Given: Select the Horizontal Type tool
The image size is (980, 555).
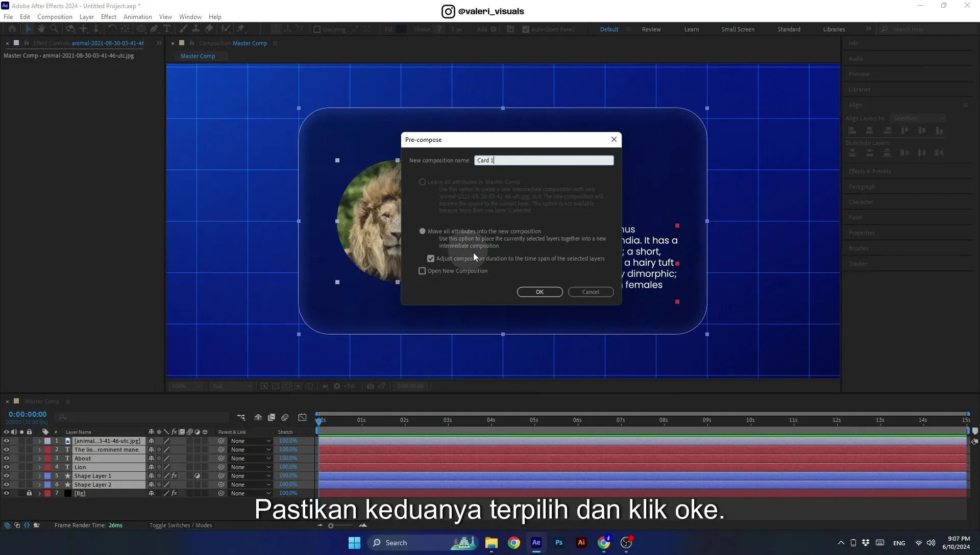Looking at the screenshot, I should click(167, 29).
